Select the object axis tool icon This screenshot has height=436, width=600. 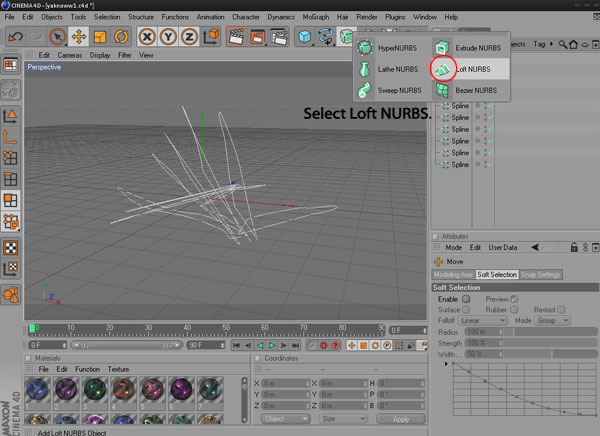coord(11,137)
